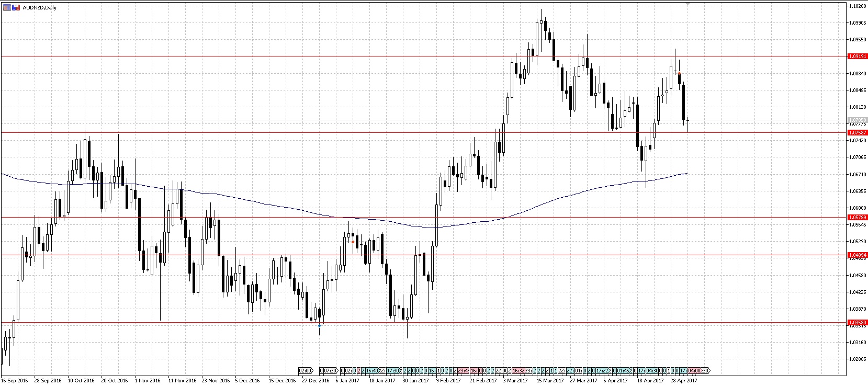Image resolution: width=868 pixels, height=386 pixels.
Task: Open the depth of market icon
Action: click(16, 7)
